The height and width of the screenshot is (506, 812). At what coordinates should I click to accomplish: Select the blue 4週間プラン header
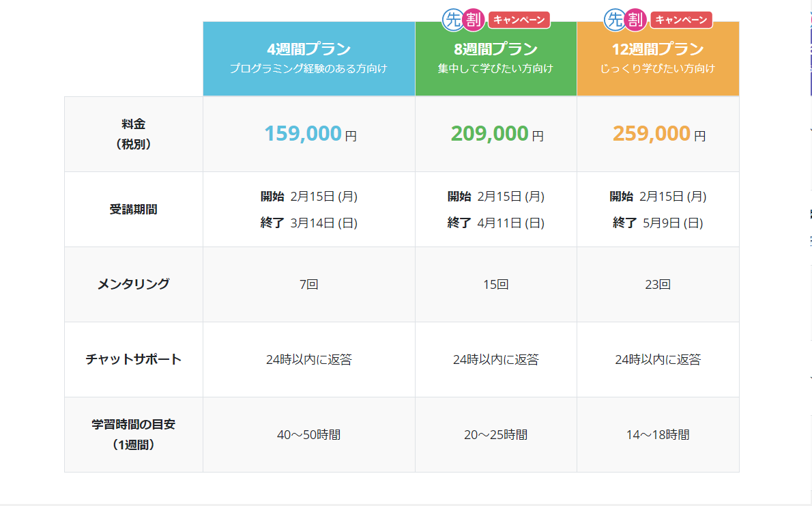pyautogui.click(x=308, y=58)
